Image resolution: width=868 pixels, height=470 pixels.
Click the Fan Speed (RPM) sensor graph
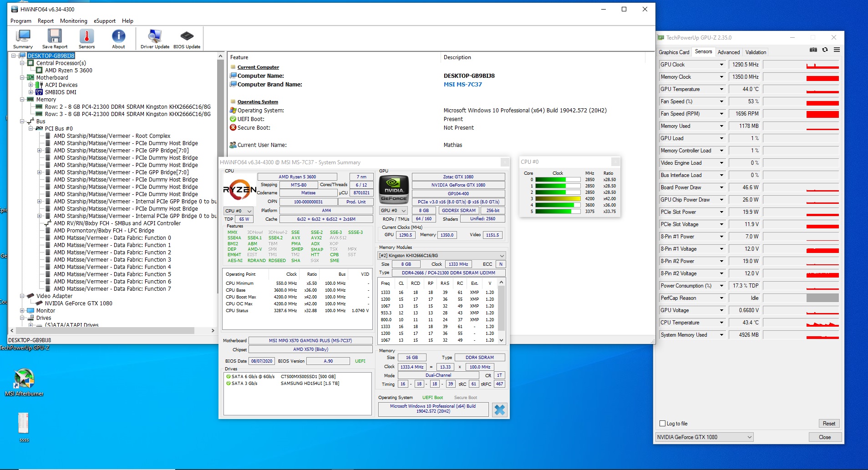(801, 114)
